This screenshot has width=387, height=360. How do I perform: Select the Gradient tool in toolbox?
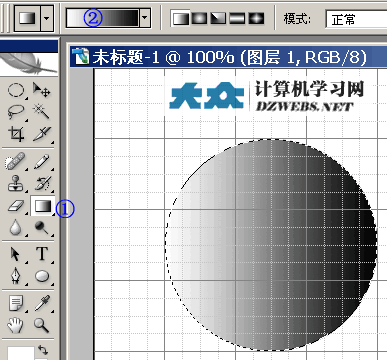[43, 206]
